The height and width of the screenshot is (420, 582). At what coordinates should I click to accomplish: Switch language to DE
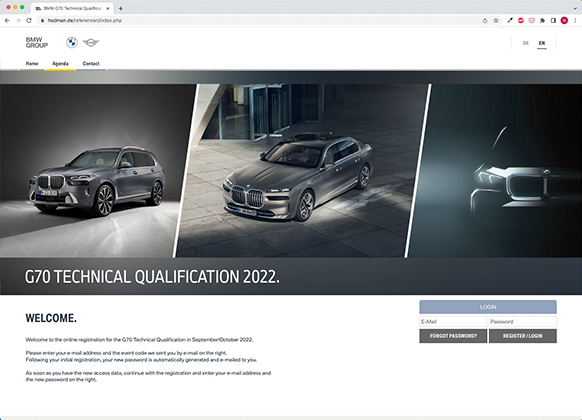[526, 43]
